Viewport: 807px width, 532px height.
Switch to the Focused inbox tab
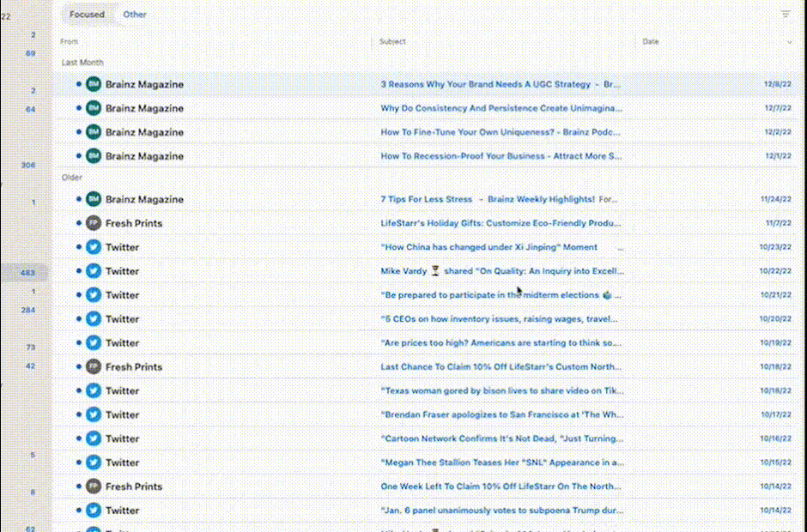[87, 15]
